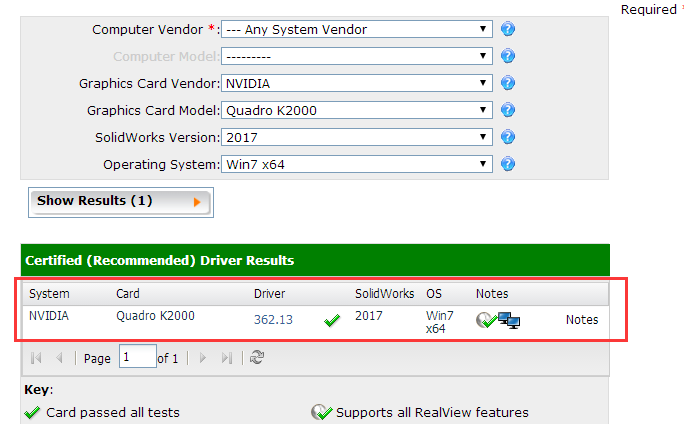Open help icon for Computer Vendor
This screenshot has height=424, width=684.
pyautogui.click(x=508, y=29)
